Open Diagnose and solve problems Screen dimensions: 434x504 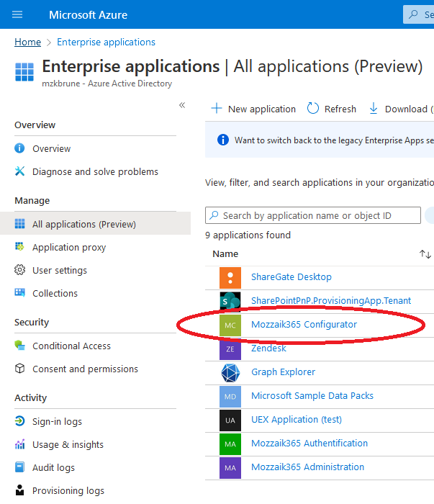(96, 171)
